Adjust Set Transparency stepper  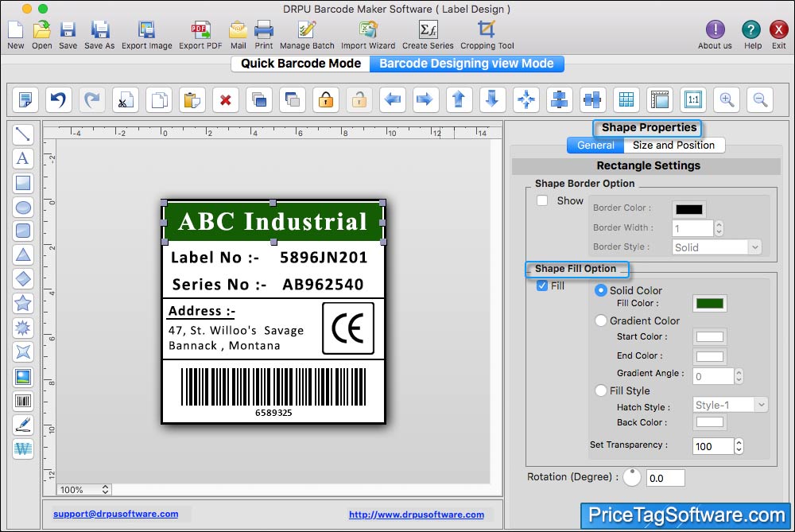click(739, 446)
